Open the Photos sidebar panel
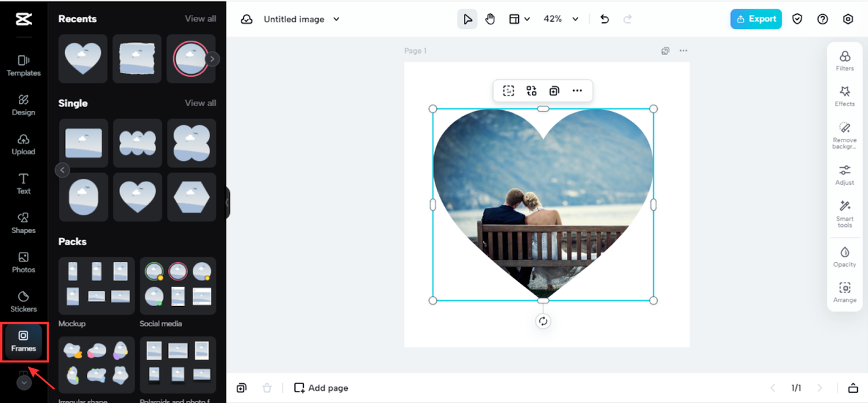This screenshot has height=403, width=868. [23, 262]
